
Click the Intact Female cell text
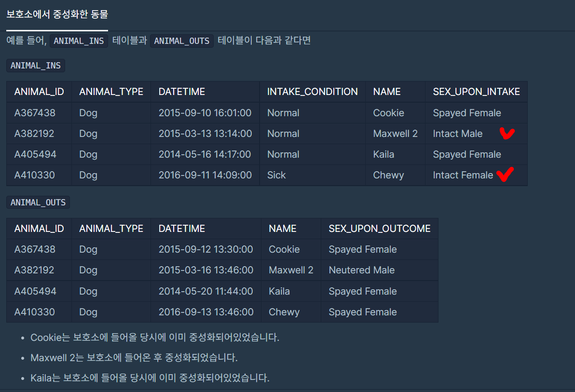pyautogui.click(x=463, y=176)
